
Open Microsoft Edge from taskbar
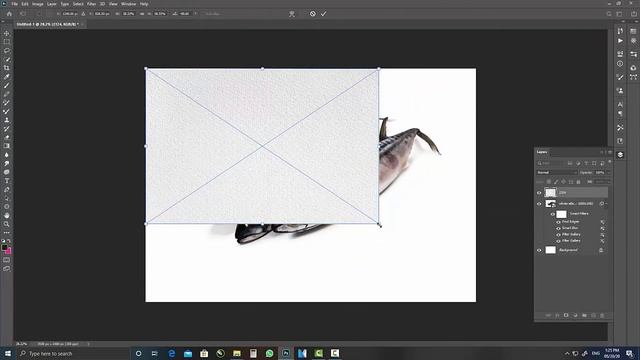click(x=171, y=353)
